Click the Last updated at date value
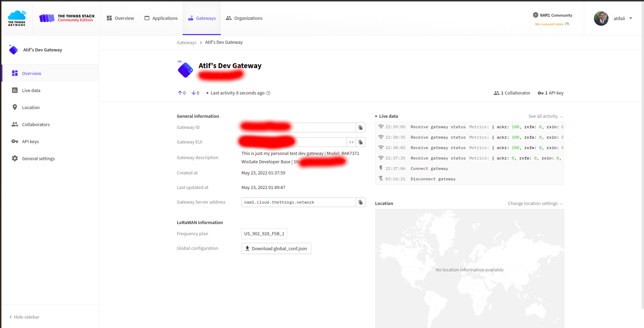Screen dimensions: 644x328 pos(263,187)
